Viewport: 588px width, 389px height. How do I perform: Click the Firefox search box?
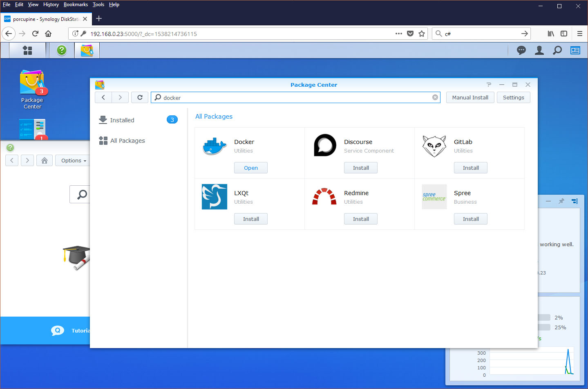pyautogui.click(x=482, y=34)
